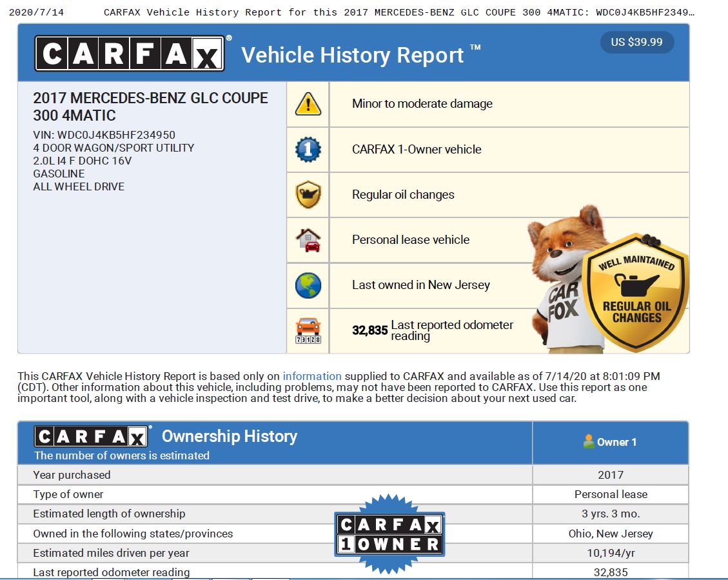
Task: Click 3 yrs. 3 mo. value
Action: (x=611, y=514)
